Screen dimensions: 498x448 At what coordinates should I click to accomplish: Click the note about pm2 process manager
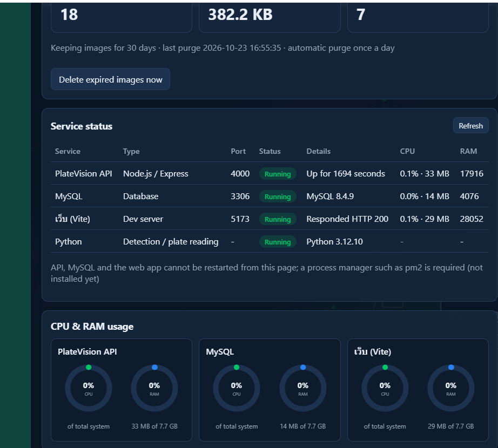267,273
